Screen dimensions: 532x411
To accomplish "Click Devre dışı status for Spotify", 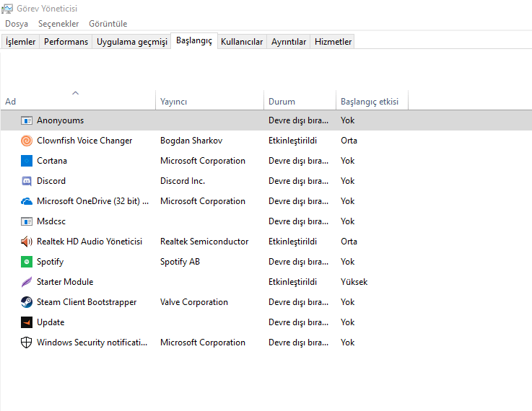I will 298,262.
